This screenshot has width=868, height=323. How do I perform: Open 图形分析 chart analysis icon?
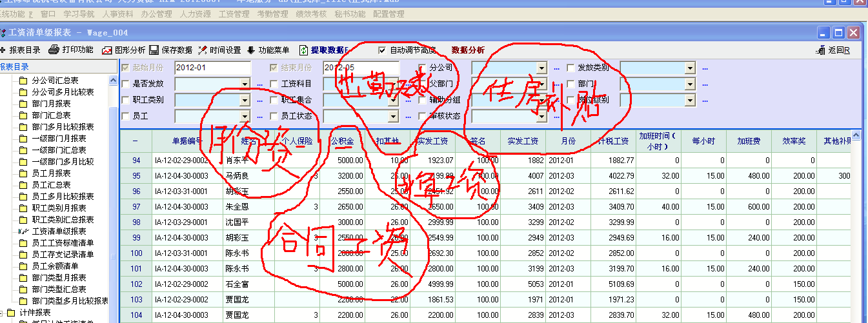107,50
